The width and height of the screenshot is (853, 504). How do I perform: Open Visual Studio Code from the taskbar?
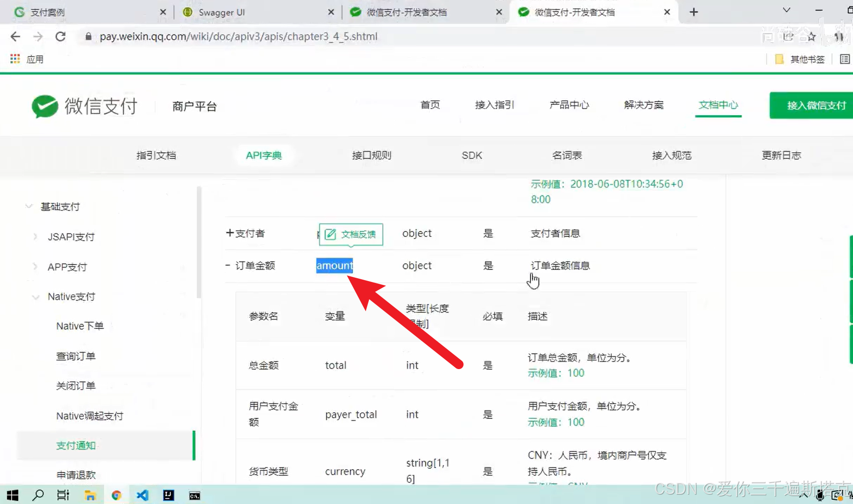142,495
